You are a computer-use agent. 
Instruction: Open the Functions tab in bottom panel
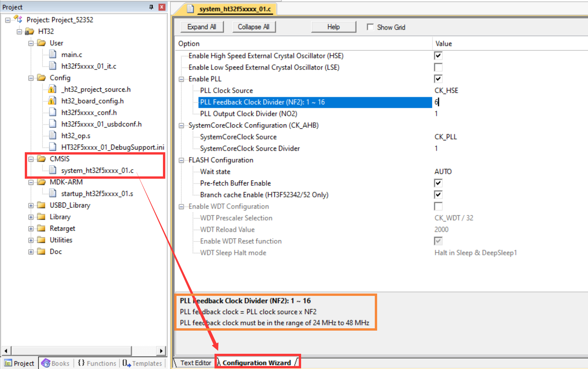pyautogui.click(x=98, y=363)
